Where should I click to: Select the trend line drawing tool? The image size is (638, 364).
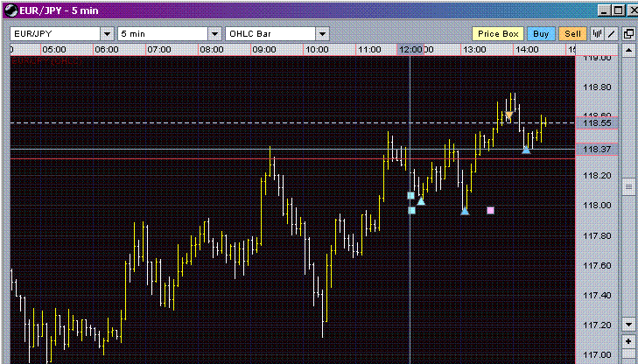point(613,33)
